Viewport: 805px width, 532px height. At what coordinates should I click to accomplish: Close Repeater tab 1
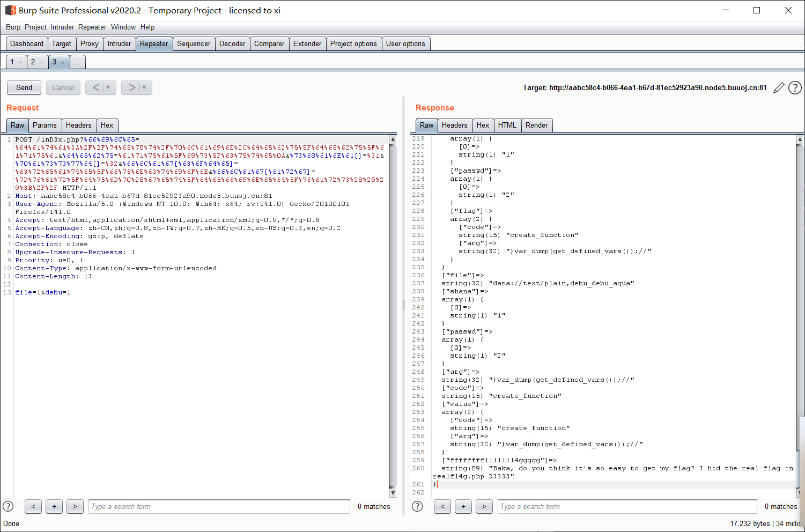coord(20,63)
